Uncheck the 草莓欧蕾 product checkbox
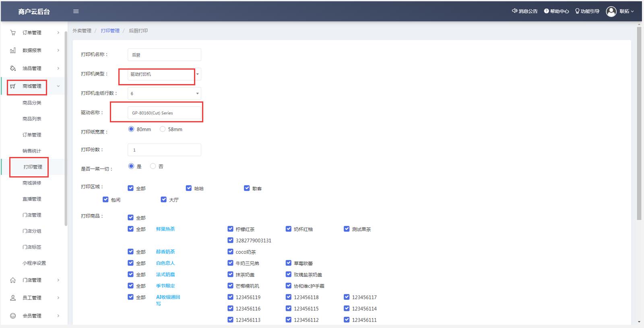 point(288,263)
